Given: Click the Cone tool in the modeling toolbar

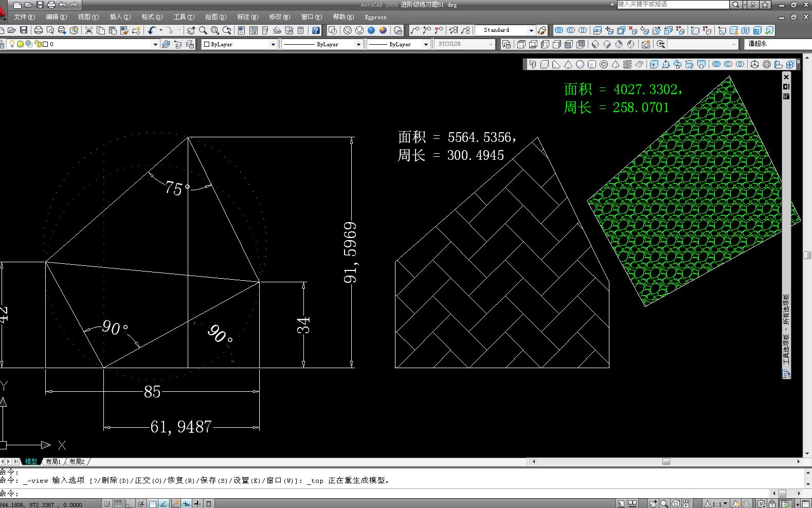Looking at the screenshot, I should point(568,64).
